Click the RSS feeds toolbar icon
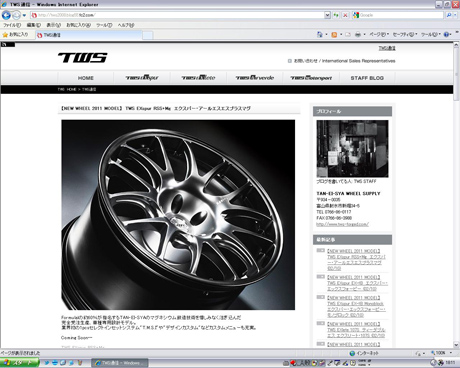 [x=334, y=34]
